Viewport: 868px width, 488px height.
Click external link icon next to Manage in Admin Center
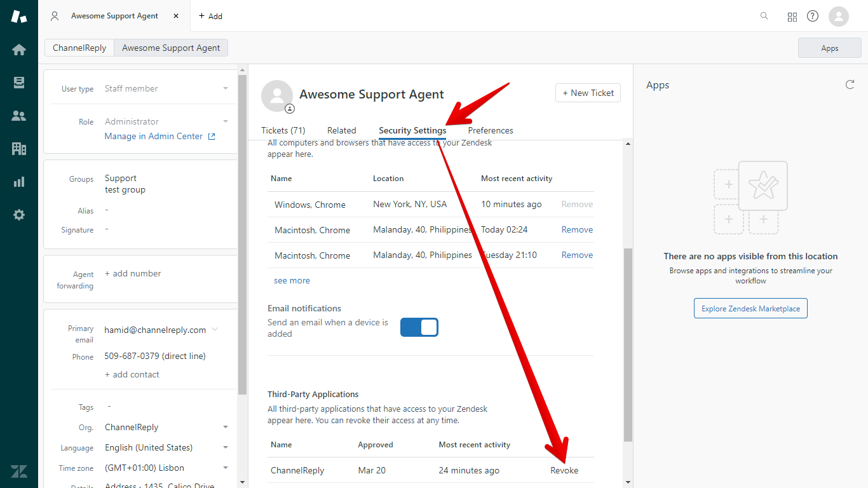(x=212, y=136)
